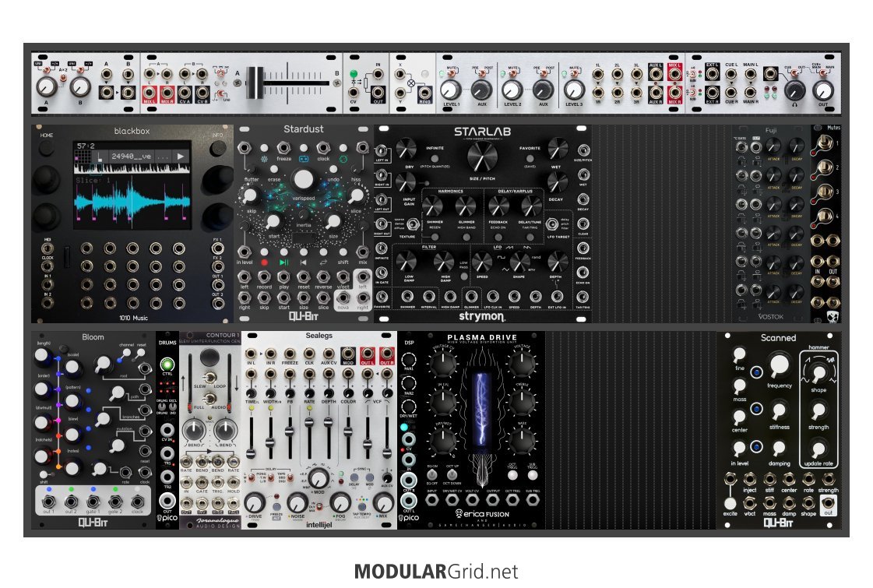This screenshot has height=588, width=873.
Task: Click the CV A jack on crossfader
Action: tap(185, 93)
